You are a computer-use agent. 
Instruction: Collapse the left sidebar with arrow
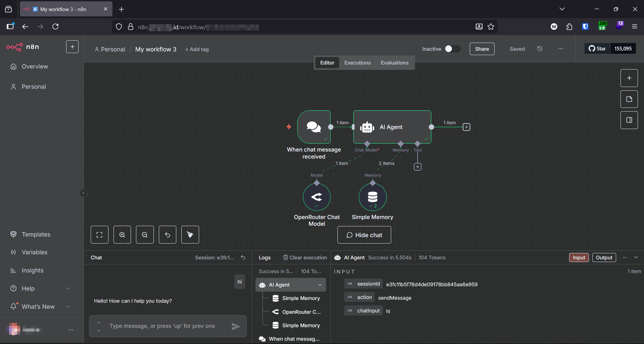point(84,193)
